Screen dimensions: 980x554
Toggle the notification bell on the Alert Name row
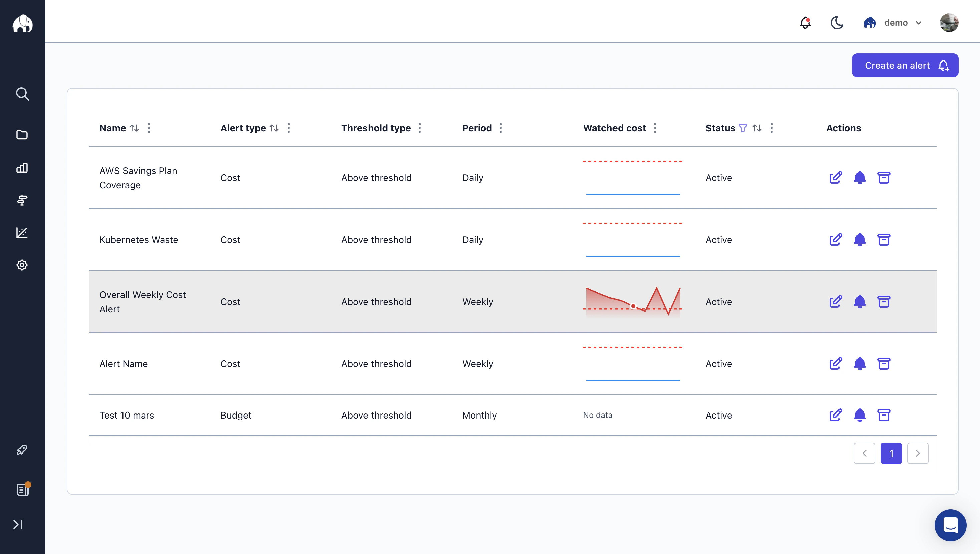[860, 364]
